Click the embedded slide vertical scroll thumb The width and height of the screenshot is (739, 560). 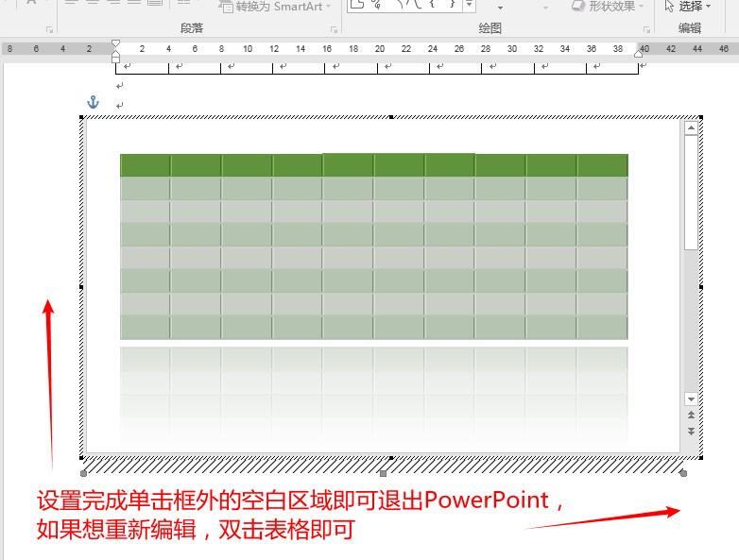pos(691,192)
